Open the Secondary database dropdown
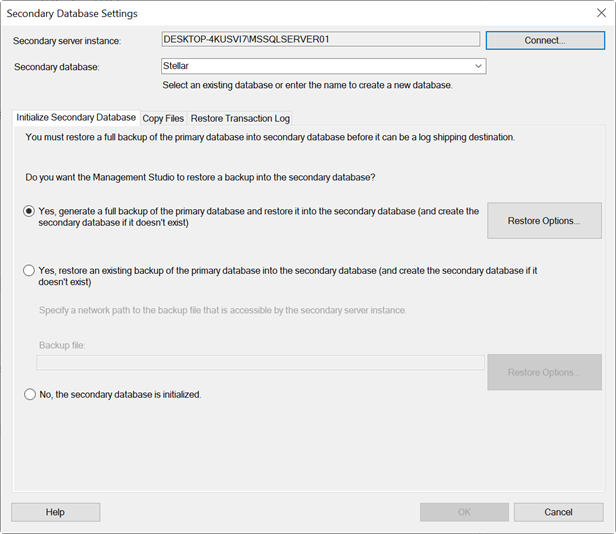This screenshot has height=534, width=616. pyautogui.click(x=478, y=66)
